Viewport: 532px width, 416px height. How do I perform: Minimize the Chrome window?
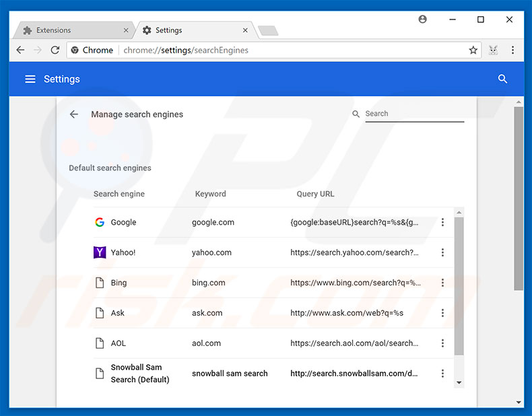pyautogui.click(x=453, y=20)
